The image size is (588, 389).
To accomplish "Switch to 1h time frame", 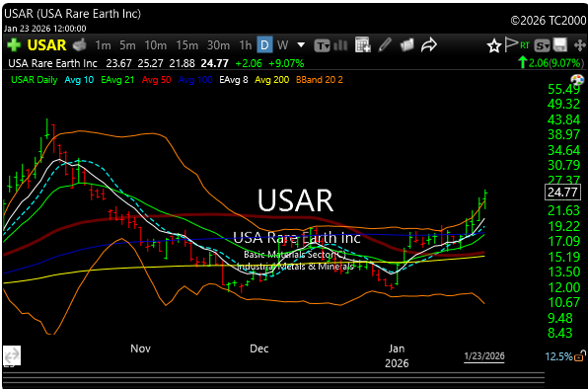I will pyautogui.click(x=246, y=45).
